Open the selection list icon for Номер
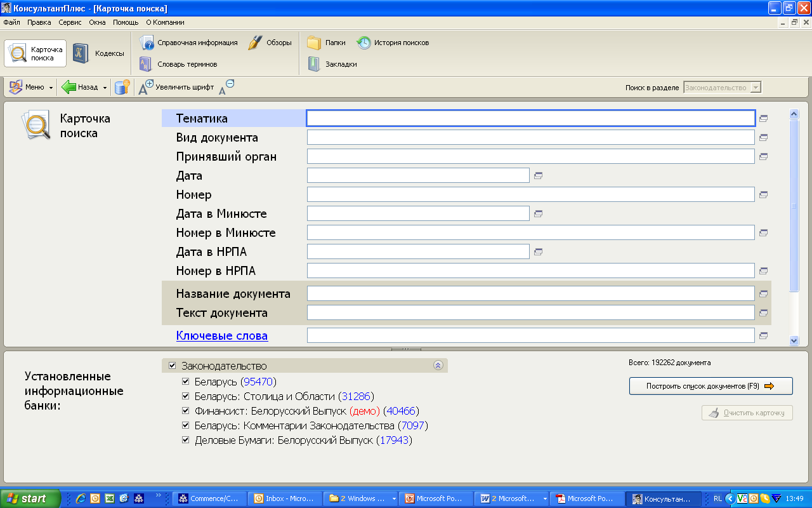This screenshot has height=508, width=812. 764,194
